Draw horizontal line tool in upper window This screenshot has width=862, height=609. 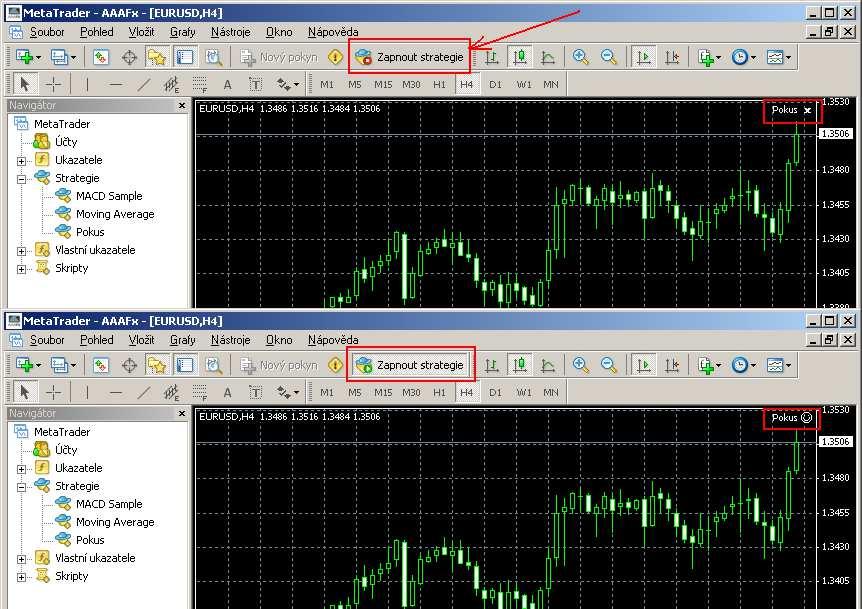pos(115,84)
